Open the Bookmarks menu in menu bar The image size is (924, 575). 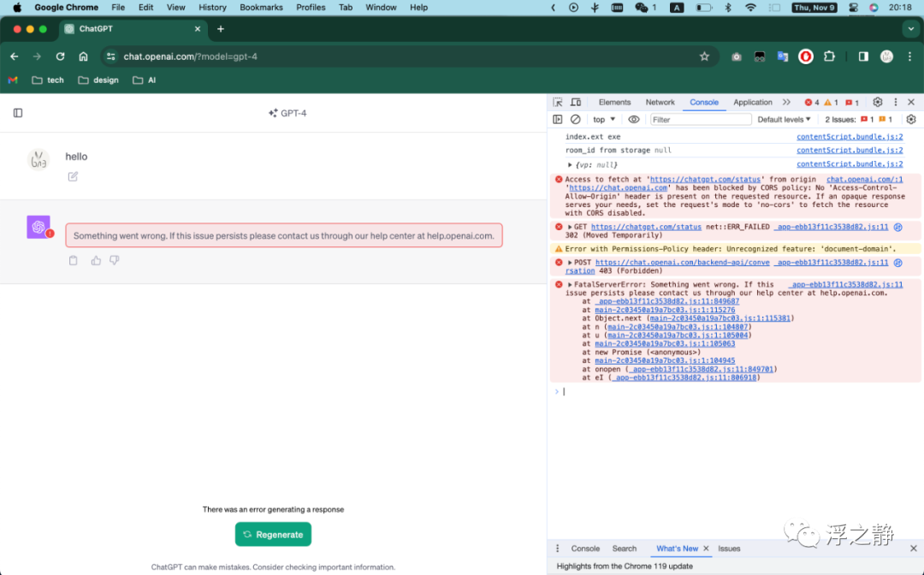[261, 7]
